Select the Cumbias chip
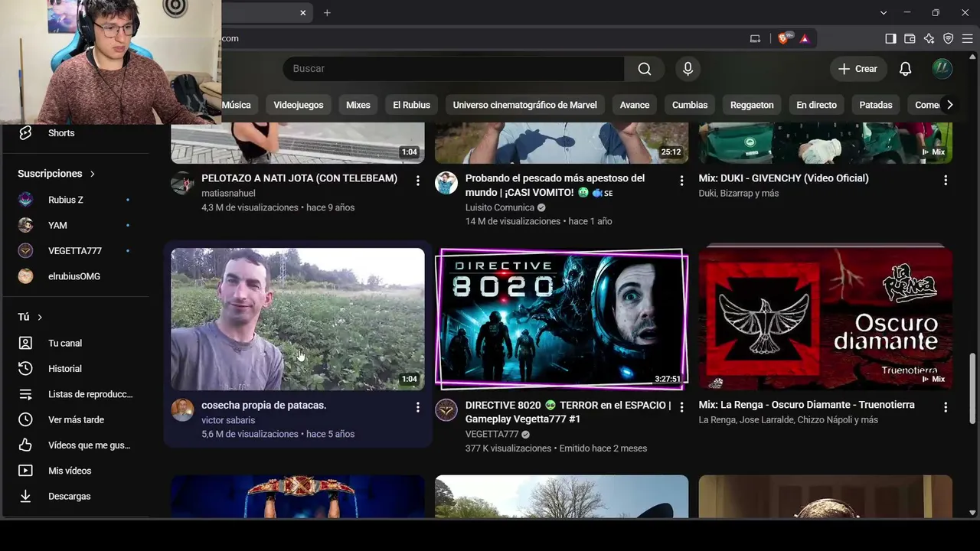Screen dimensions: 980x551 (x=690, y=105)
